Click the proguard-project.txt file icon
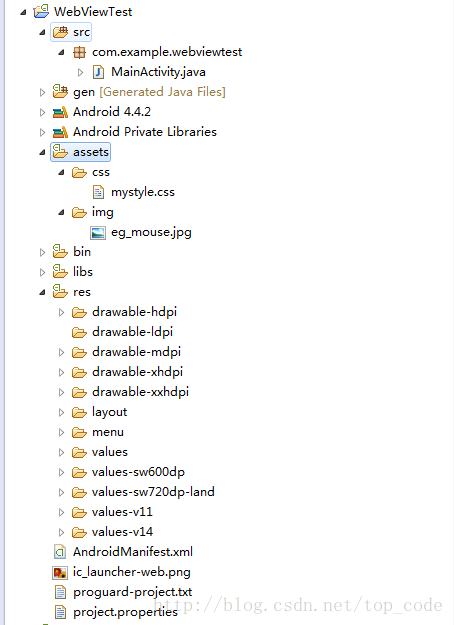454x625 pixels. pos(60,592)
